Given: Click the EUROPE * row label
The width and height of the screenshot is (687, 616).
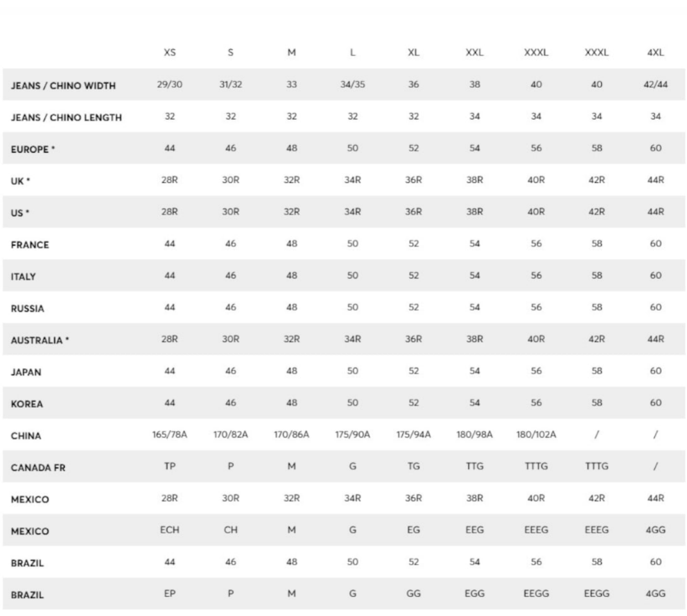Looking at the screenshot, I should point(33,150).
